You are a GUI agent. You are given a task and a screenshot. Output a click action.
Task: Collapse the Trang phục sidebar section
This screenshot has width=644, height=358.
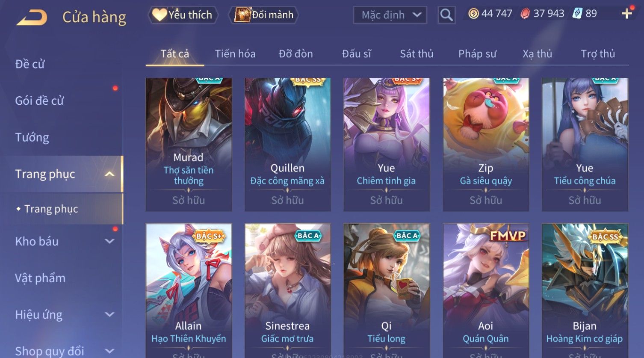tap(109, 174)
